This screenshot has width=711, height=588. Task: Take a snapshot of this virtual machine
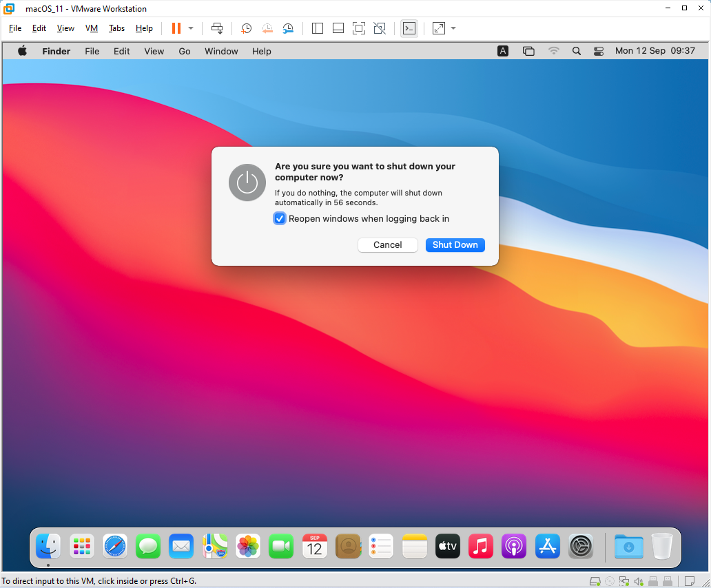tap(246, 28)
